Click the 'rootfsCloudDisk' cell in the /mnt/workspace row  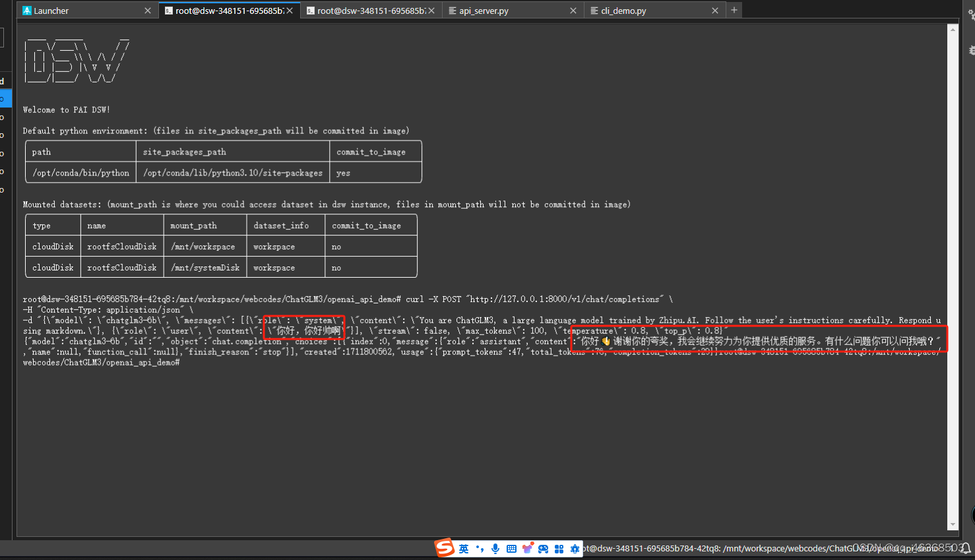click(122, 247)
